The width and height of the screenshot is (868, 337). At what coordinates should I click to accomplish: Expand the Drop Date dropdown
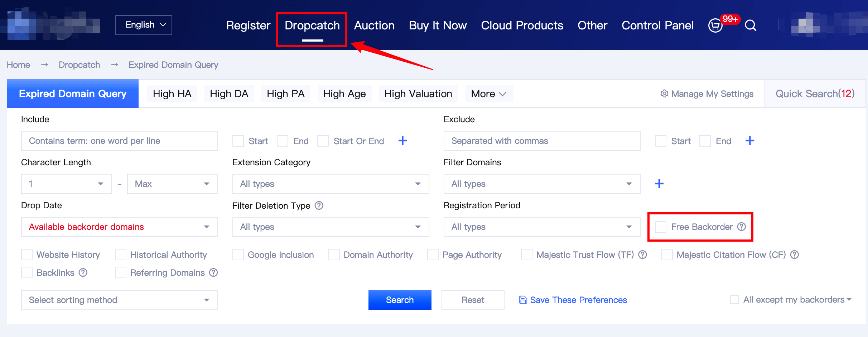119,227
